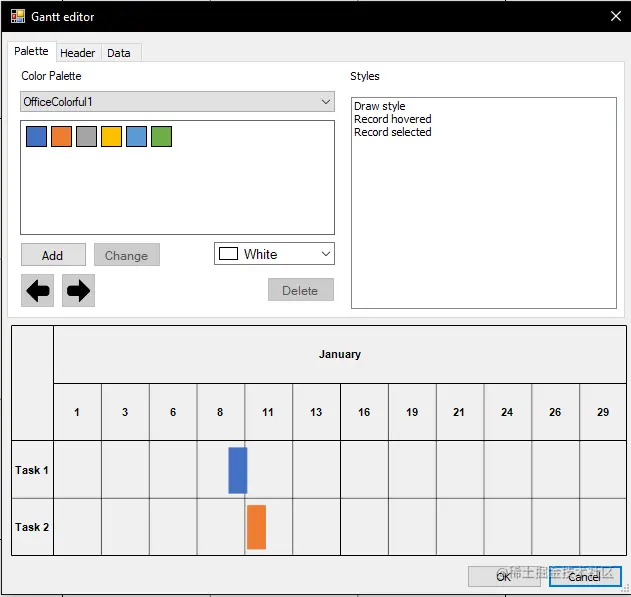The image size is (631, 597).
Task: Click the Gantt editor app icon in title bar
Action: [18, 16]
